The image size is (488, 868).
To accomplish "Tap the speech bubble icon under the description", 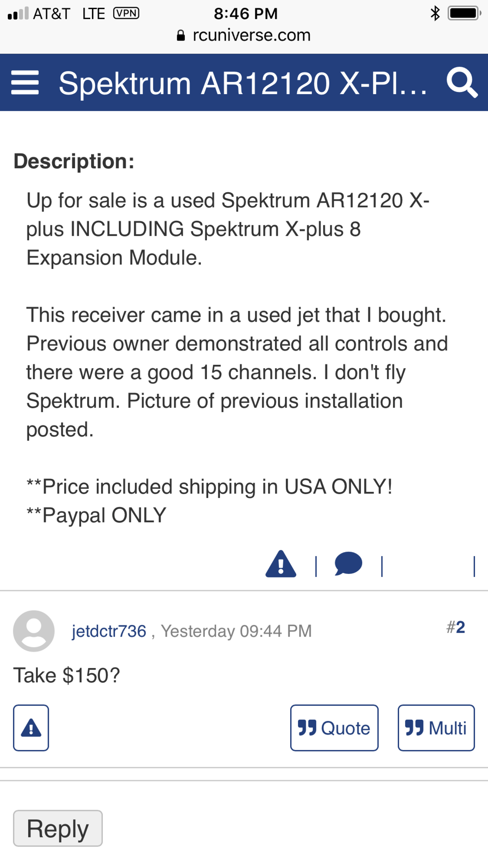I will (x=348, y=564).
